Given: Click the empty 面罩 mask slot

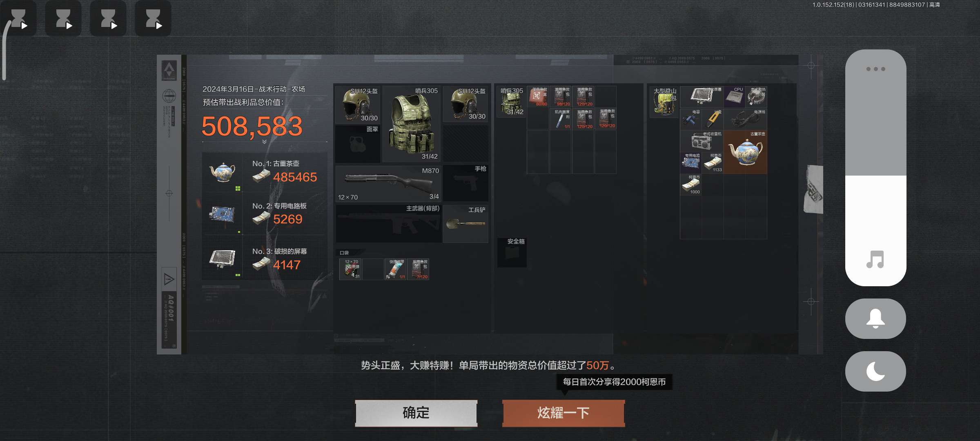Looking at the screenshot, I should click(x=358, y=143).
